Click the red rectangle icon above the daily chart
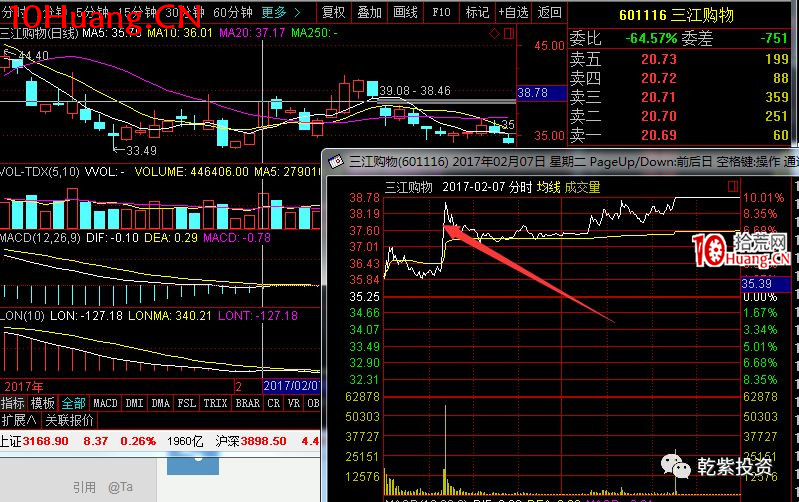The image size is (799, 502). point(509,34)
